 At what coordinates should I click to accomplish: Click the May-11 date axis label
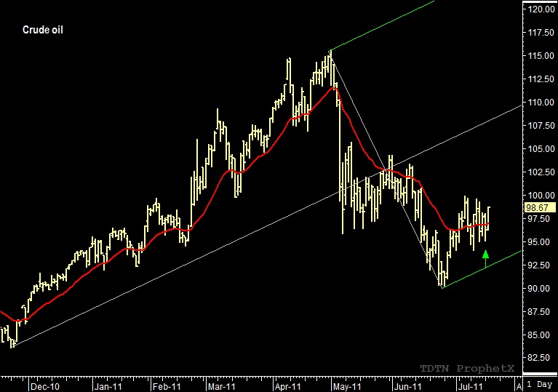(346, 387)
